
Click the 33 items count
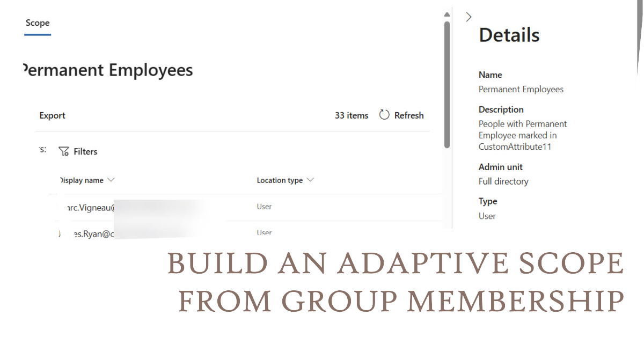point(352,115)
